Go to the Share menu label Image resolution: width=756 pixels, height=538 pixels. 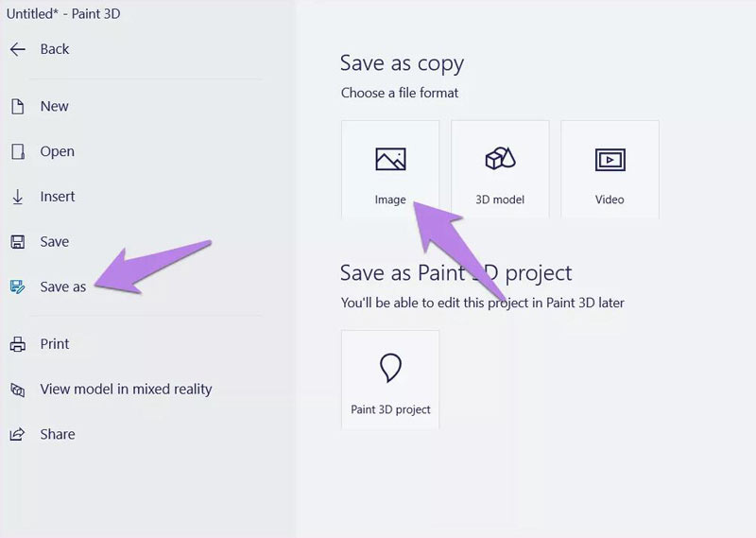[58, 434]
